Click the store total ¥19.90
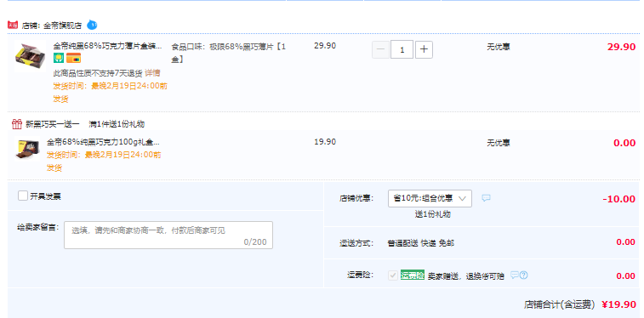The height and width of the screenshot is (318, 644). pyautogui.click(x=619, y=304)
